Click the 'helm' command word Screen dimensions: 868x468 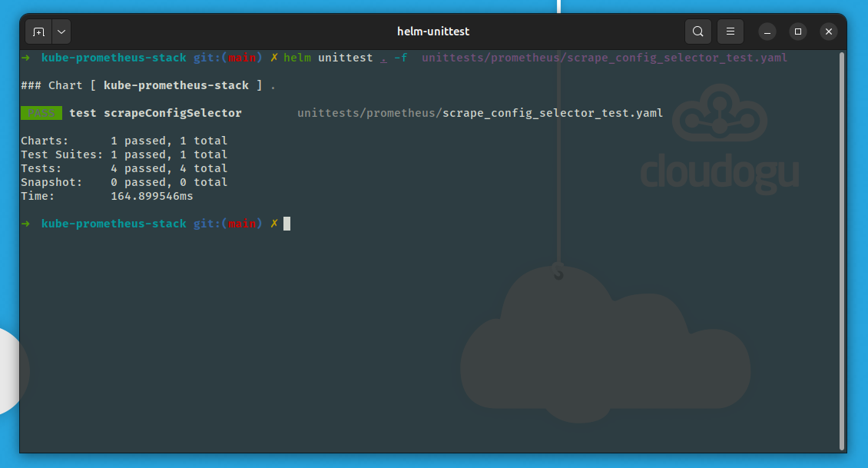297,58
